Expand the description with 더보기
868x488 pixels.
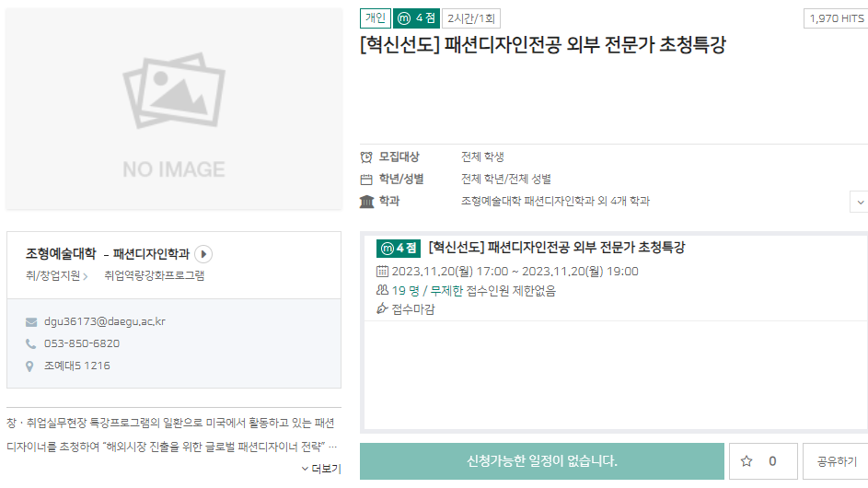[x=320, y=469]
